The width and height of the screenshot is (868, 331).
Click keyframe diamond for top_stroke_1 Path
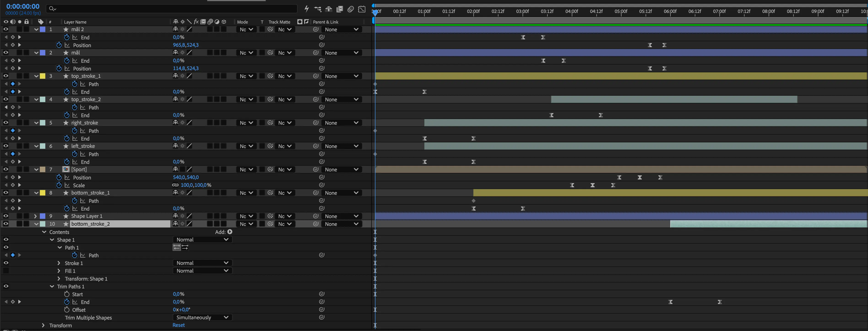(13, 84)
